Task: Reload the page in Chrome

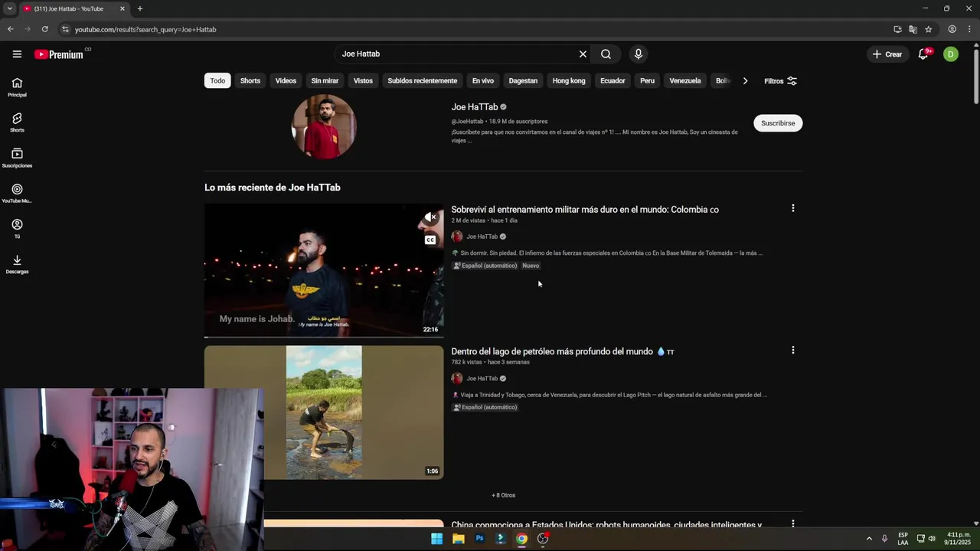Action: tap(44, 29)
